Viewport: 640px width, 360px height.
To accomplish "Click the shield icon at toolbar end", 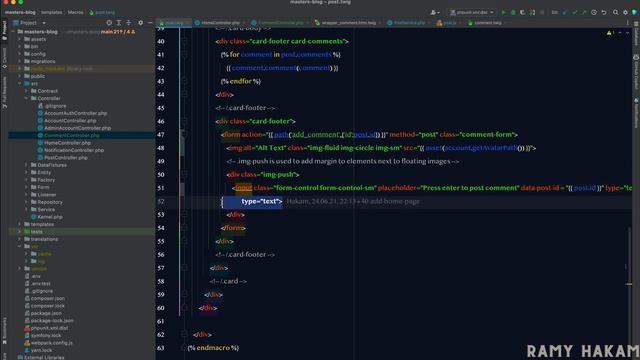I will coord(635,13).
